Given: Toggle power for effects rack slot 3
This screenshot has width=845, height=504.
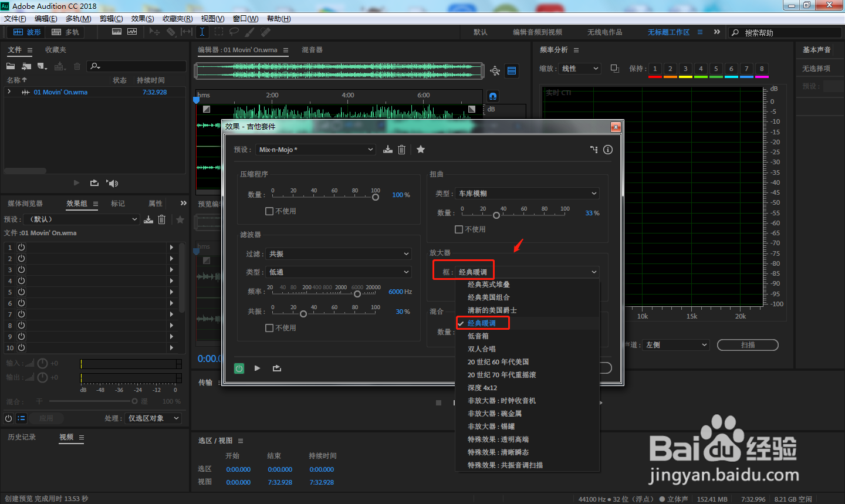Looking at the screenshot, I should (x=21, y=269).
